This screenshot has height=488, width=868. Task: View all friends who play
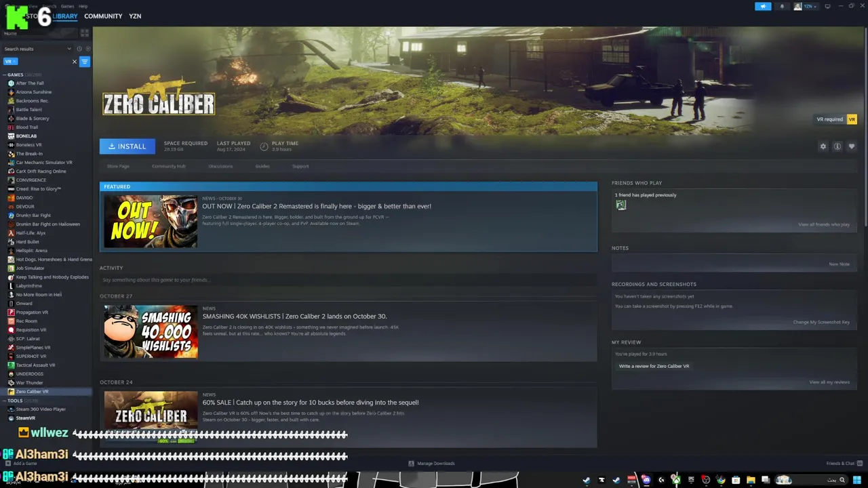[x=823, y=224]
